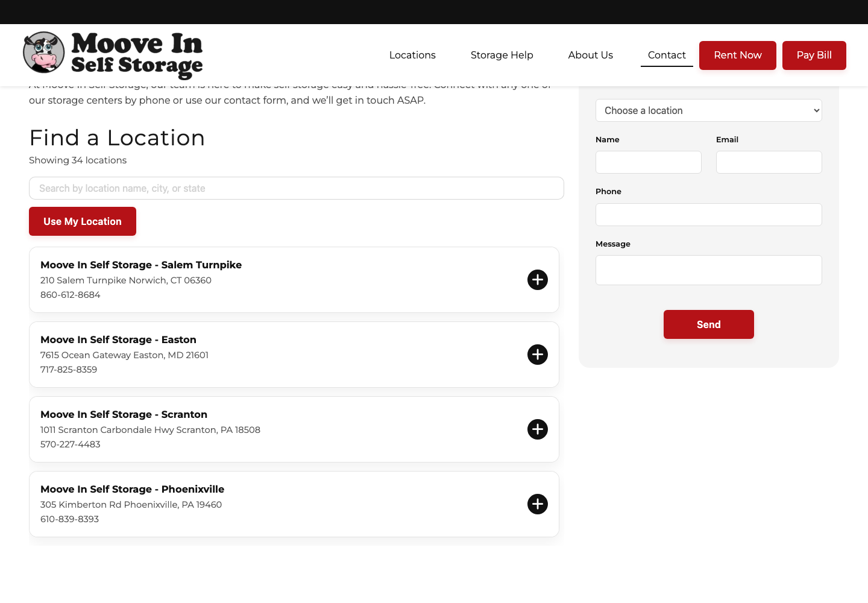Viewport: 868px width, 603px height.
Task: Go to the Contact menu item
Action: 667,55
